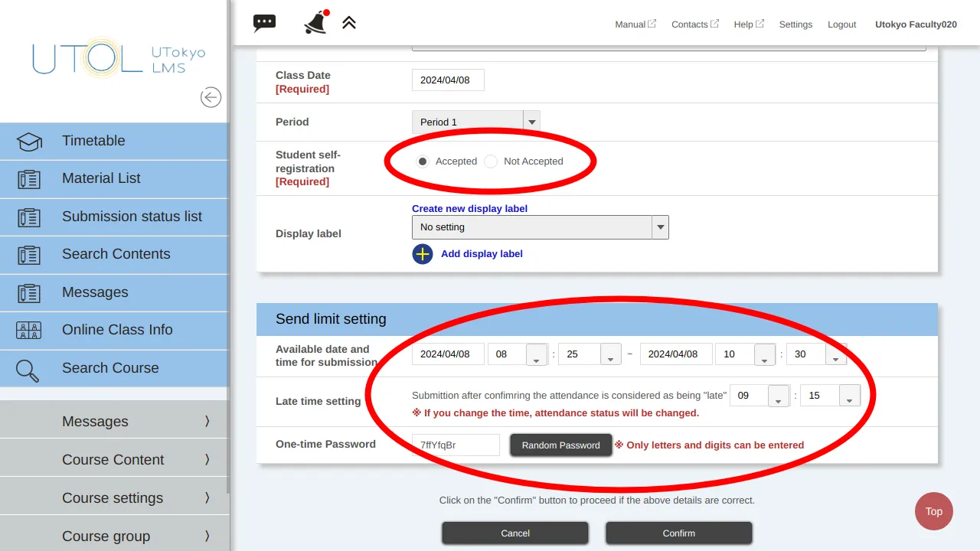Select the Not Accepted radio button
The width and height of the screenshot is (980, 551).
tap(491, 161)
